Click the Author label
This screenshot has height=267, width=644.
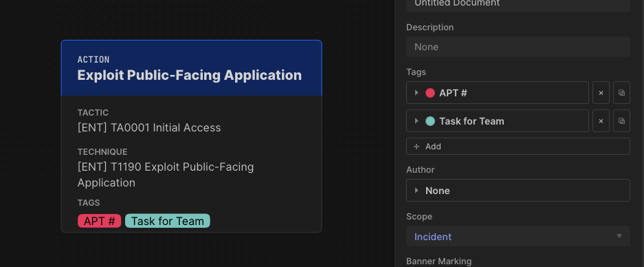[x=420, y=169]
